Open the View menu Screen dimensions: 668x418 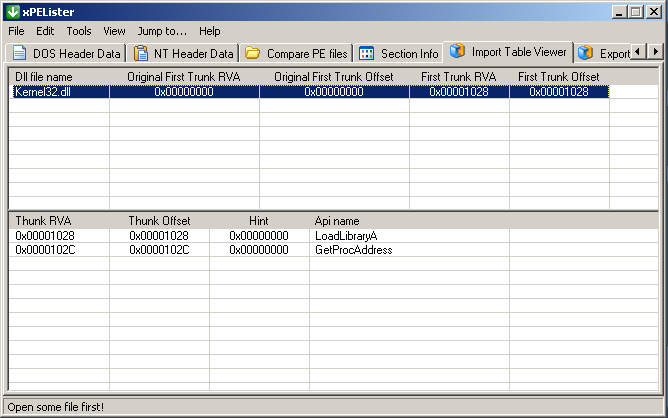114,31
